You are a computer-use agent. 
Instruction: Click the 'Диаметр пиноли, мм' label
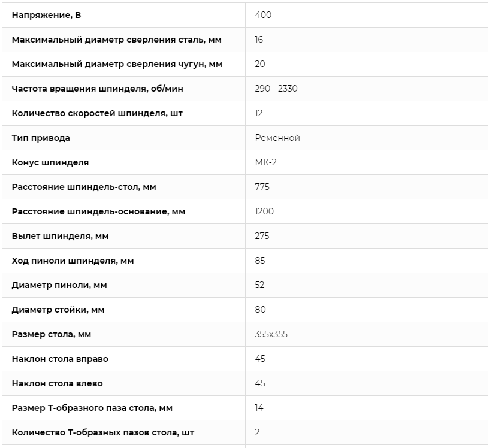coord(59,285)
